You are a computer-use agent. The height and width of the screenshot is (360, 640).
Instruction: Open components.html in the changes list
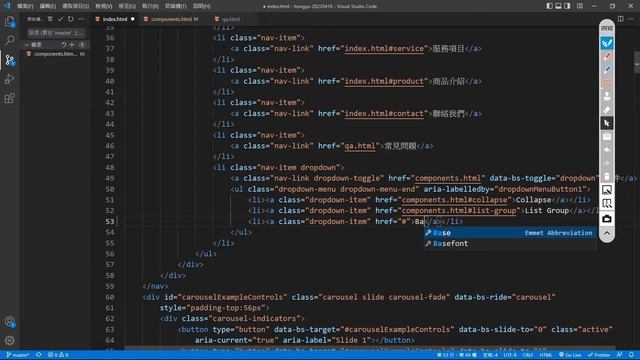point(55,54)
